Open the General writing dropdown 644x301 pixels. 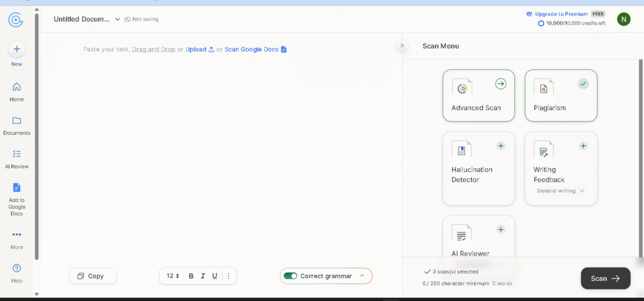(560, 191)
